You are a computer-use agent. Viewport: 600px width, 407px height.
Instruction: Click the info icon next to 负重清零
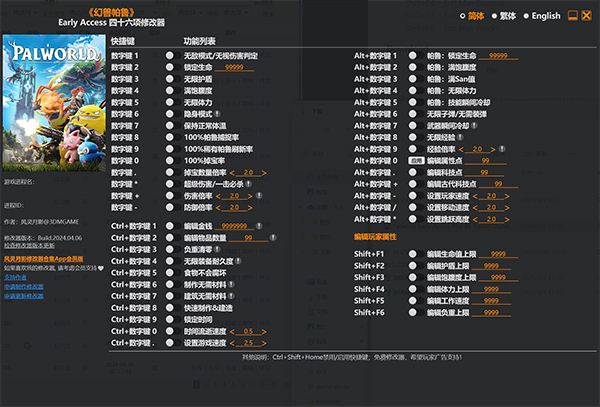217,249
